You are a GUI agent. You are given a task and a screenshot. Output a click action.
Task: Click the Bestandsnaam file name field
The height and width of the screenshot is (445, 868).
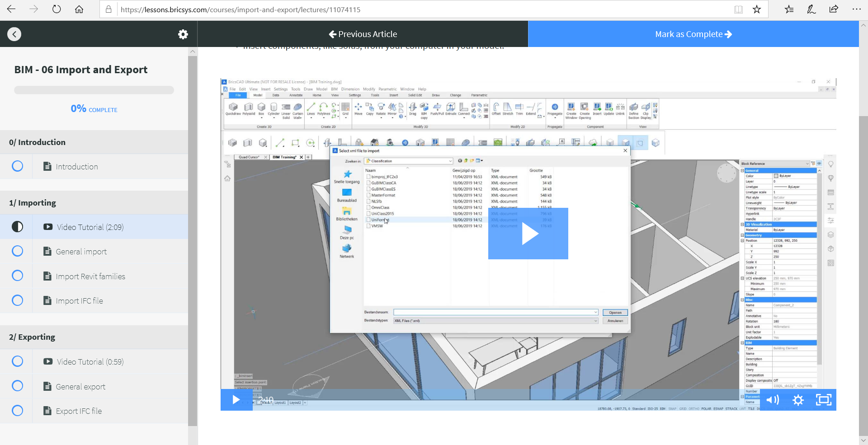495,312
